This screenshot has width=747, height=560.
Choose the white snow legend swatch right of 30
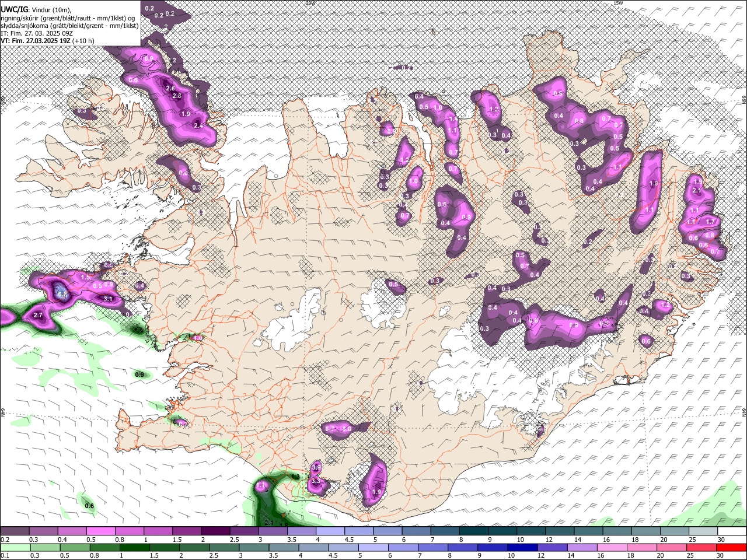[x=732, y=531]
